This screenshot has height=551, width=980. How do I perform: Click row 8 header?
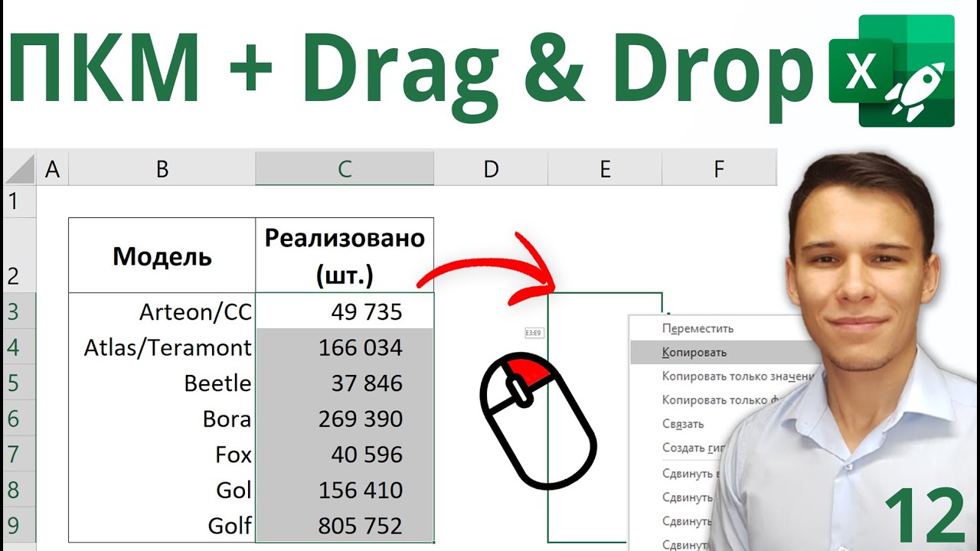20,490
